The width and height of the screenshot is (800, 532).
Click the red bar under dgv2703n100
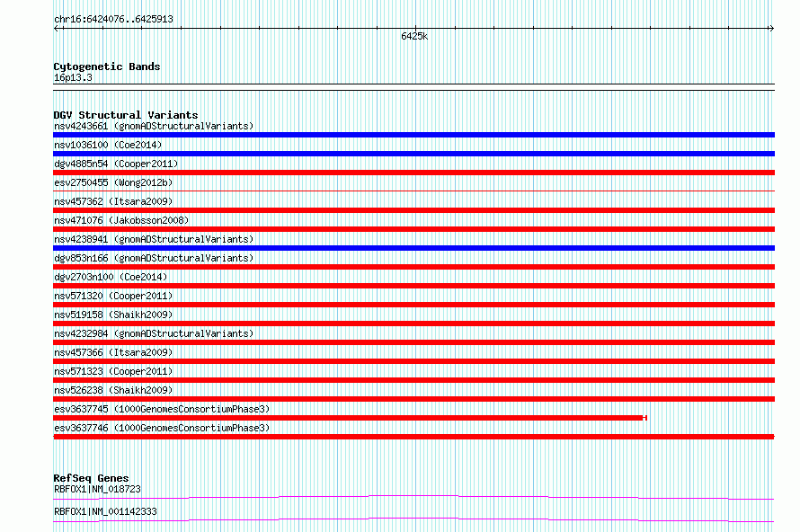click(413, 286)
